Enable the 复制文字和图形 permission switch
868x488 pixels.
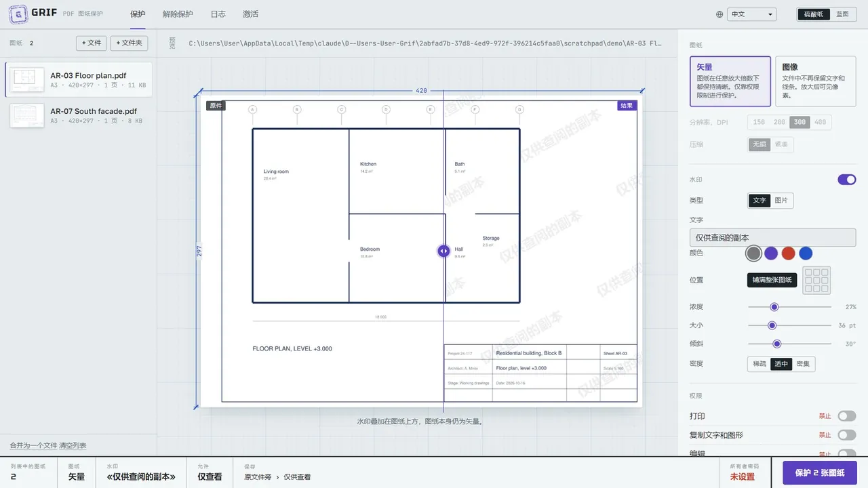(847, 435)
